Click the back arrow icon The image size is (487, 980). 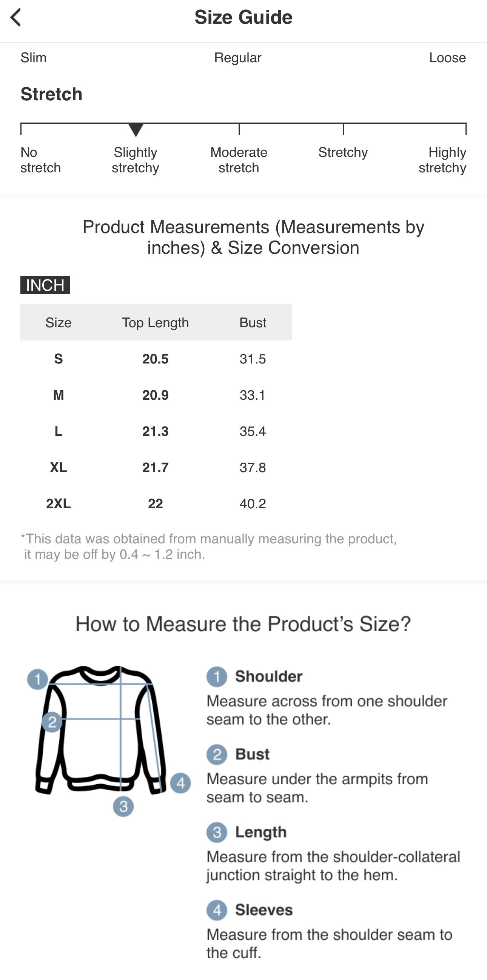(x=16, y=17)
